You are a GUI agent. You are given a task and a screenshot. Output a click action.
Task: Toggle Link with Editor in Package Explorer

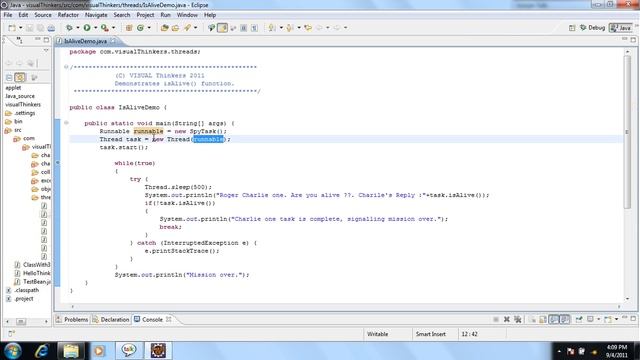pyautogui.click(x=20, y=77)
